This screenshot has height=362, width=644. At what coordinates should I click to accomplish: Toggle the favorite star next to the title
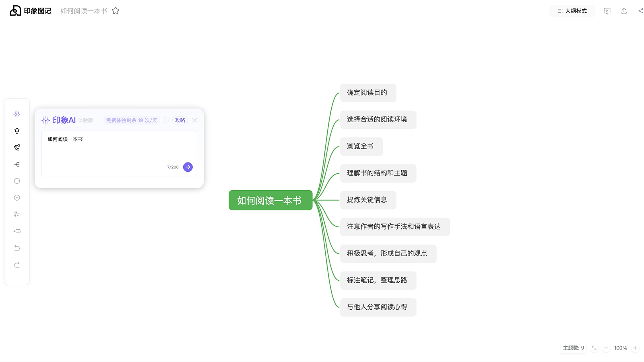click(116, 11)
